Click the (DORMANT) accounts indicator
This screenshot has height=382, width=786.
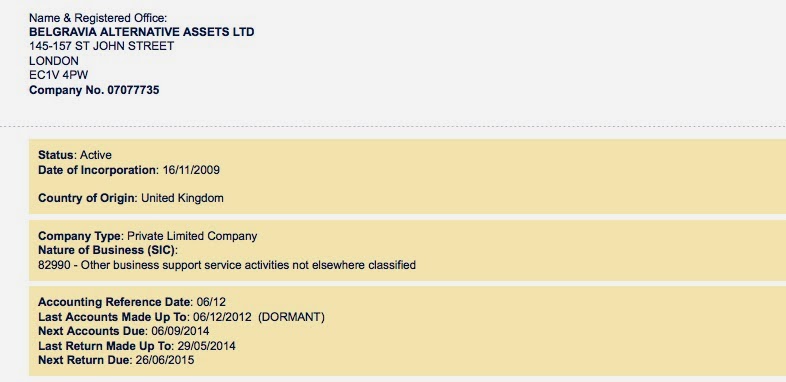(292, 317)
